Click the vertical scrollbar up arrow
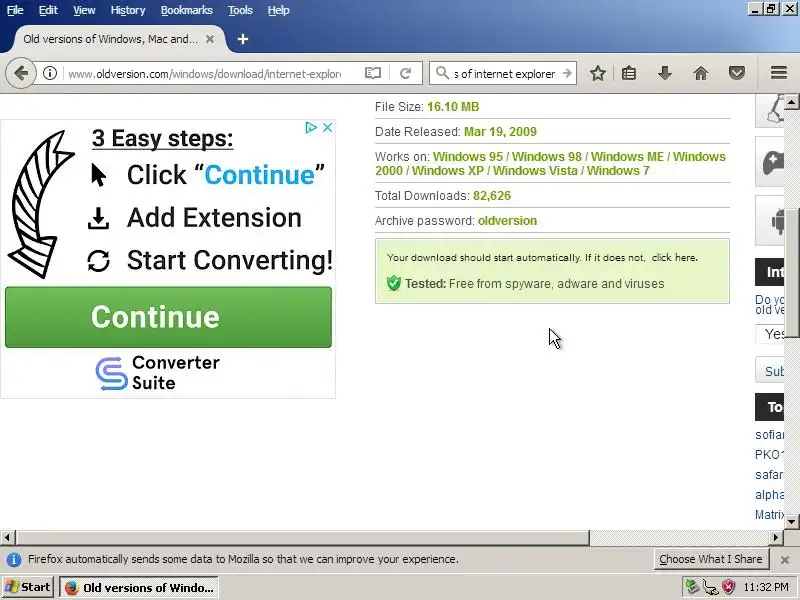Screen dimensions: 800x600 [791, 102]
